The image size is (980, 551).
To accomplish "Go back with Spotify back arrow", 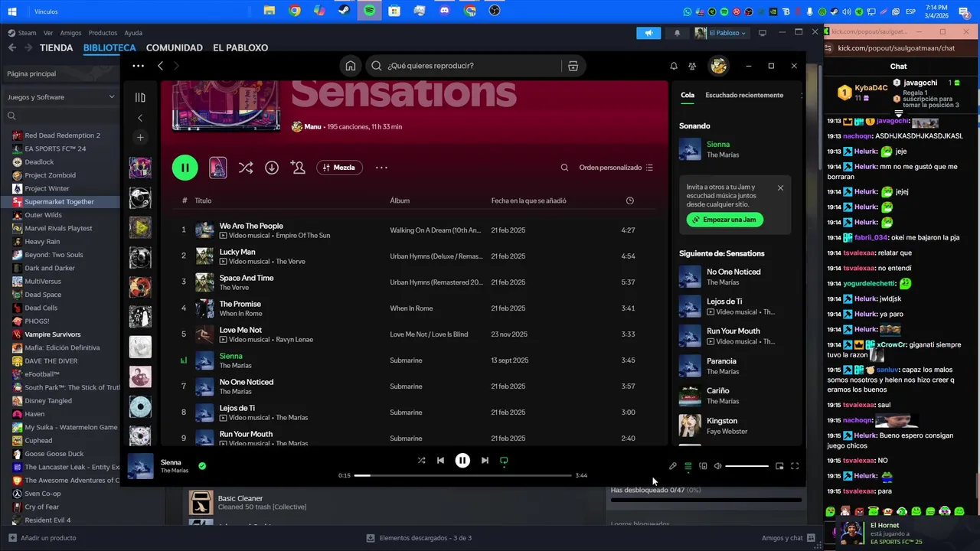I will point(160,66).
